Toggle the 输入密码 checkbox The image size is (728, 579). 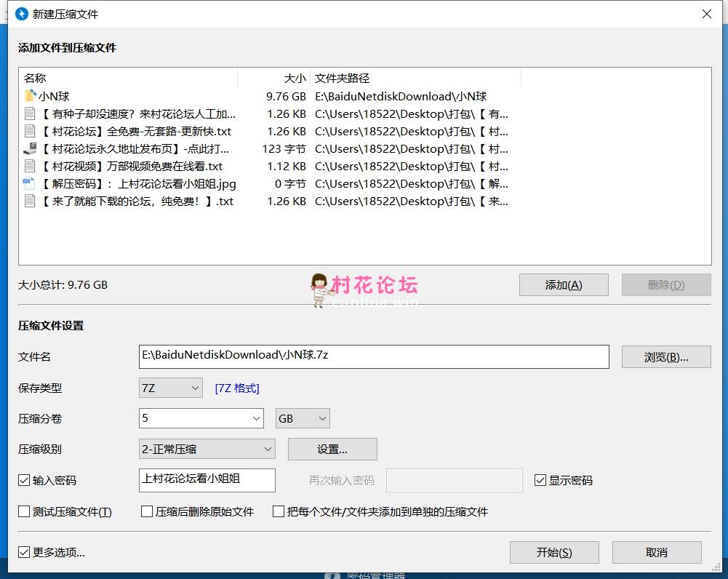(x=24, y=480)
